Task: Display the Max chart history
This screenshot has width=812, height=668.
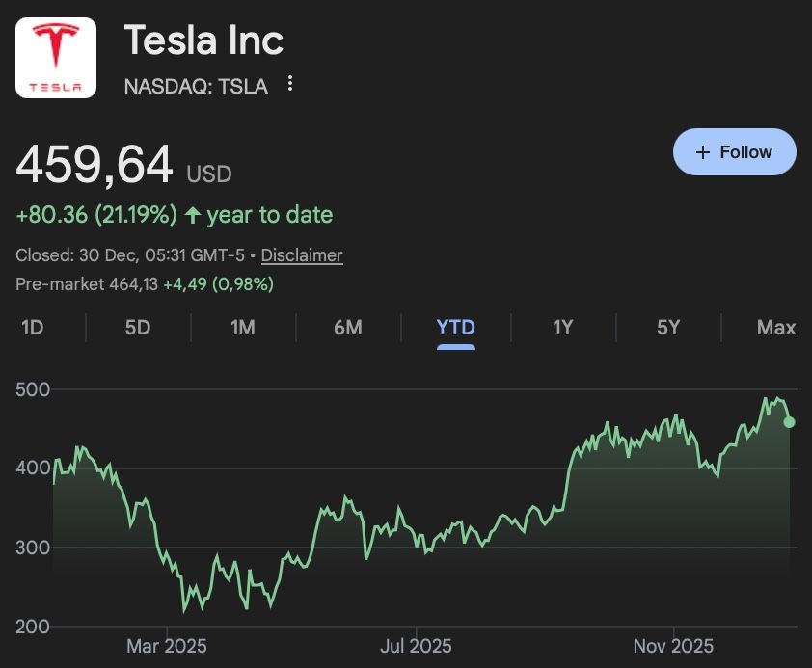Action: [775, 328]
